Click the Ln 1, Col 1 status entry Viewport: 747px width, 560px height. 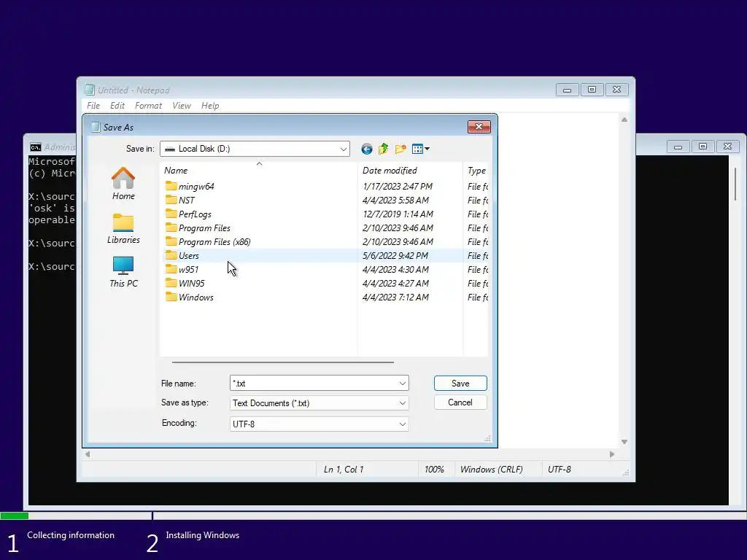coord(344,470)
